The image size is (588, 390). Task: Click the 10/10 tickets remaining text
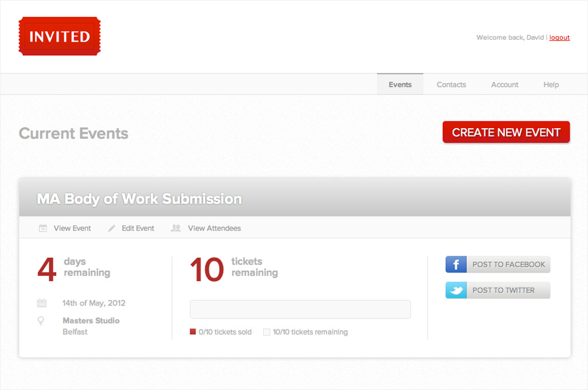coord(310,332)
